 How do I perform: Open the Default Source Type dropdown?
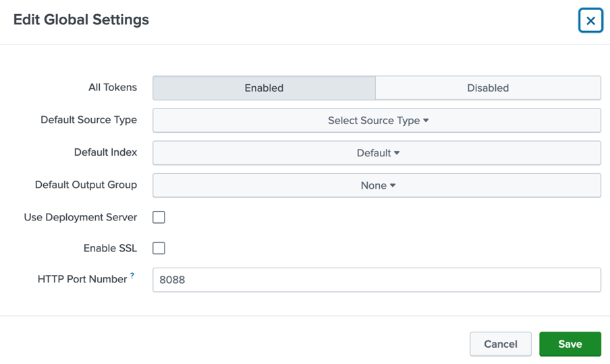(x=376, y=121)
